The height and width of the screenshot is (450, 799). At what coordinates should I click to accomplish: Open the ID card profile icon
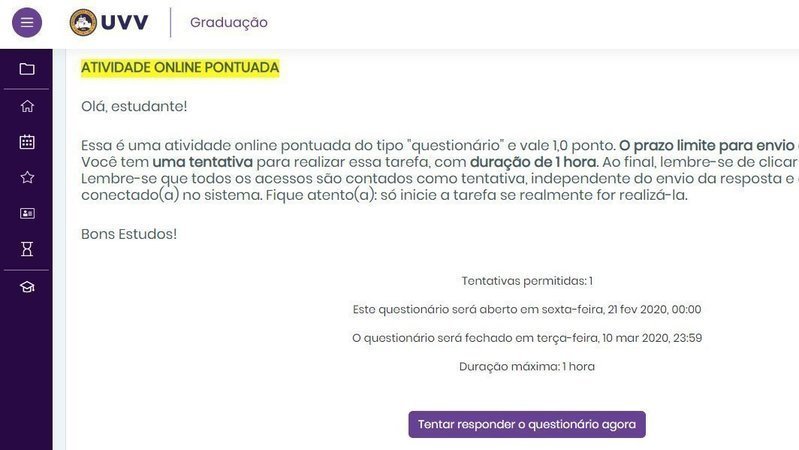pyautogui.click(x=27, y=213)
